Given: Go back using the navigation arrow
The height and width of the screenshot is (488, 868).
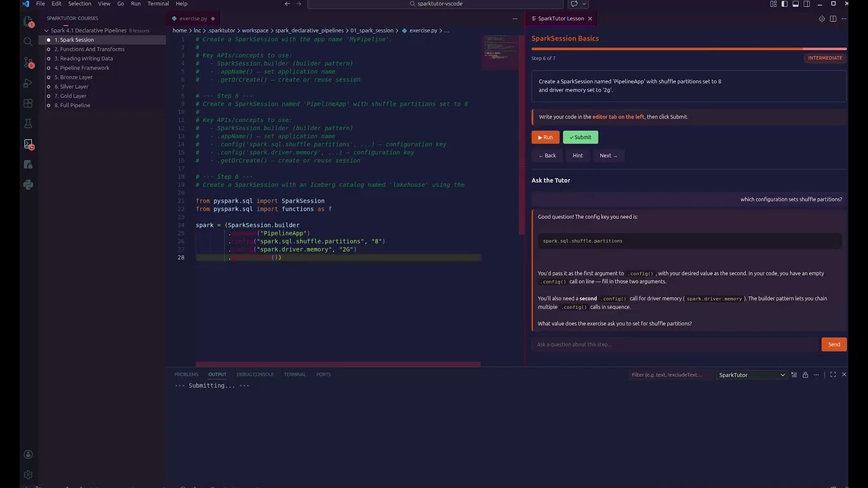Looking at the screenshot, I should click(x=288, y=3).
